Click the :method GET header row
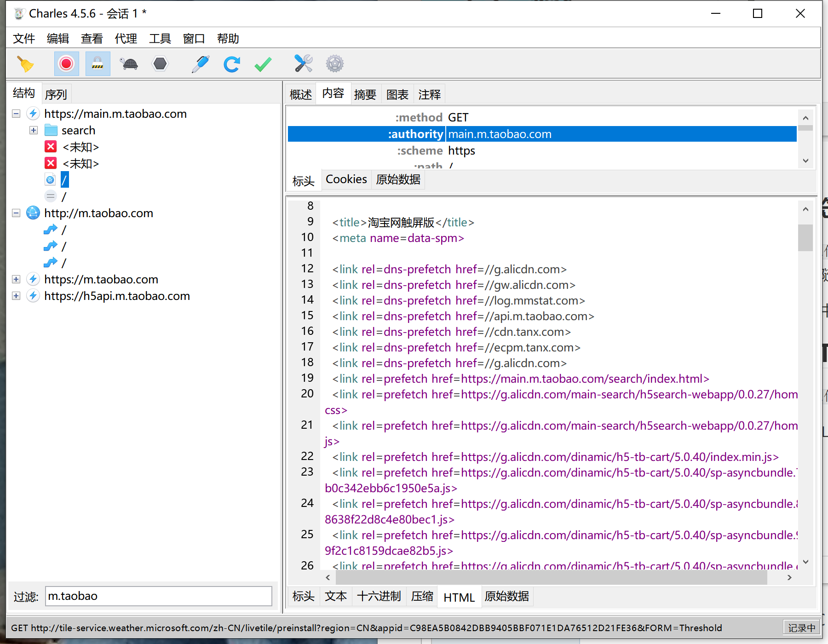828x644 pixels. 542,117
